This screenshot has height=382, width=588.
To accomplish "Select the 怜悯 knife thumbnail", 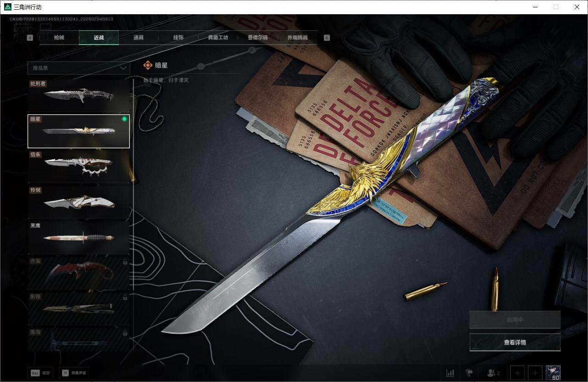I will pos(78,202).
